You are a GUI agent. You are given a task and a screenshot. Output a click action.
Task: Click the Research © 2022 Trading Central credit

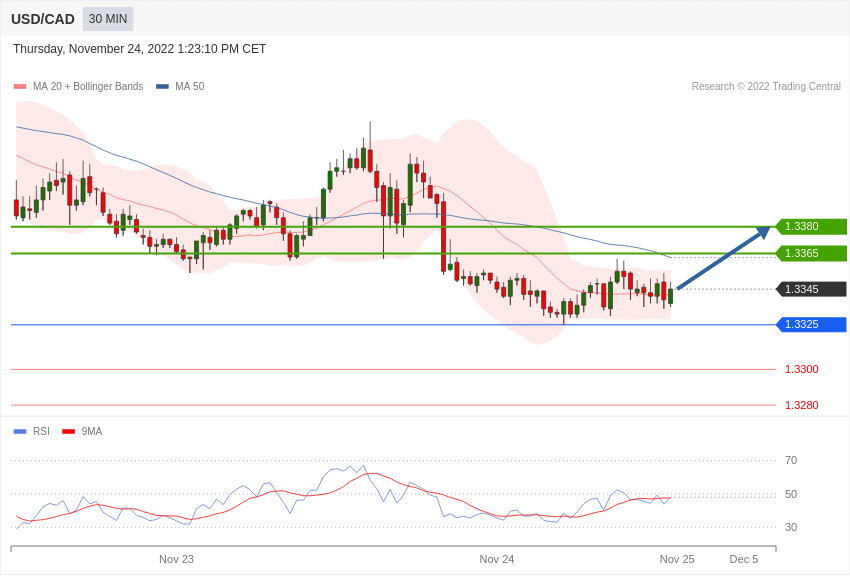[766, 86]
